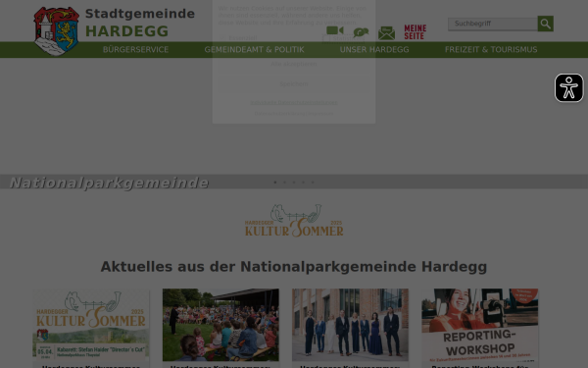This screenshot has width=588, height=368.
Task: Open the speech bubbles chat icon
Action: (361, 33)
